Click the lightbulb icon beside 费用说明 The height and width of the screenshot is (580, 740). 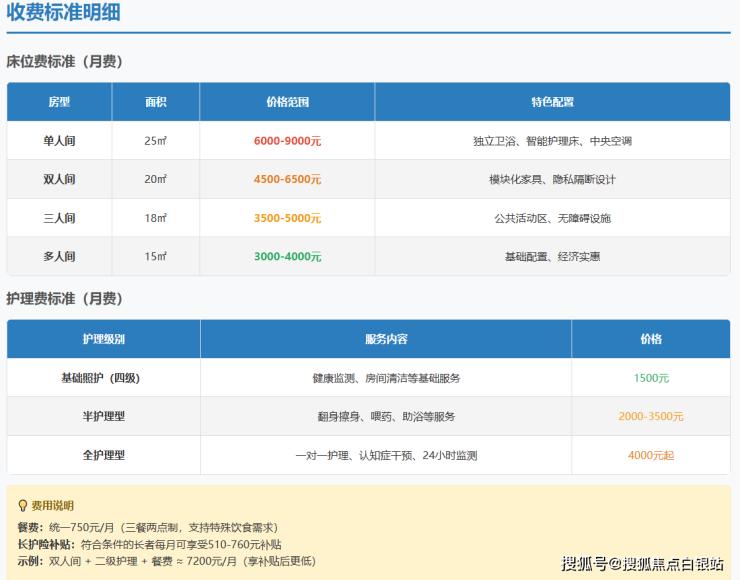coord(22,505)
